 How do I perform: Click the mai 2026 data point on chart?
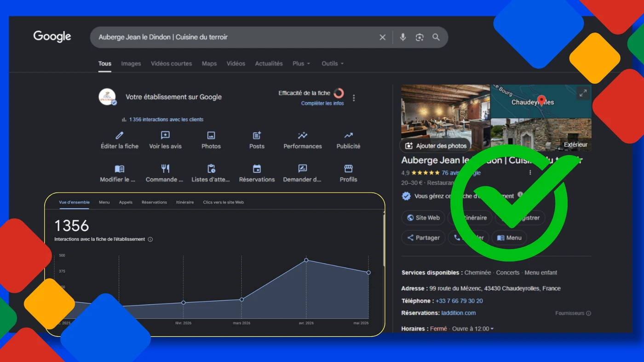pos(368,272)
